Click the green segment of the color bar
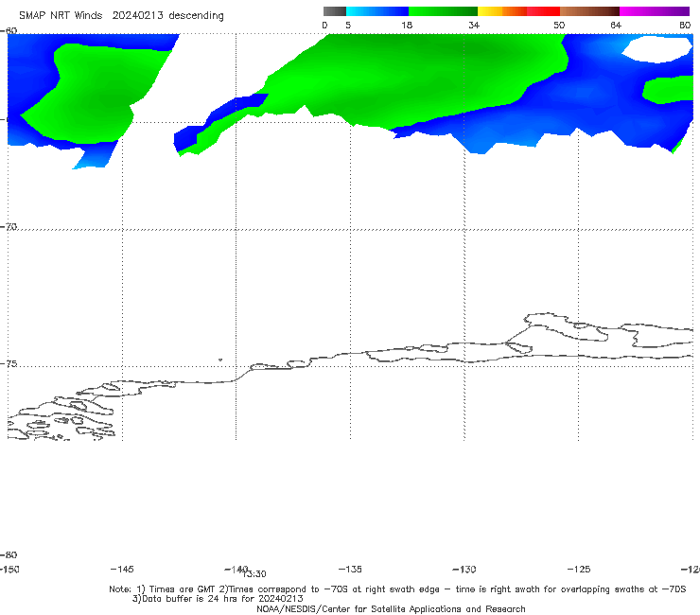Screen dimensions: 700x615 click(x=443, y=11)
